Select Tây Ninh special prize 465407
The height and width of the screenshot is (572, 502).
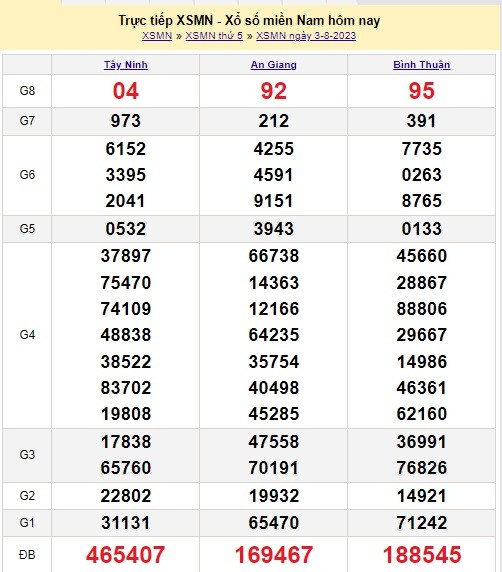pyautogui.click(x=126, y=554)
